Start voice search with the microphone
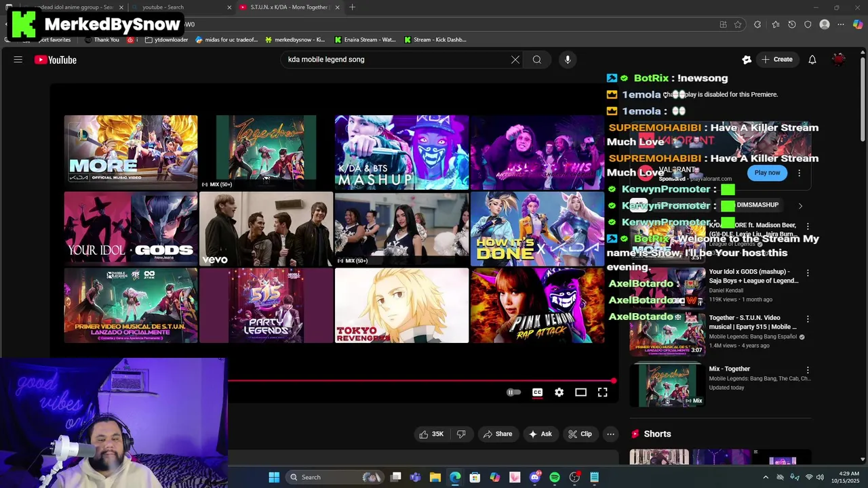 pyautogui.click(x=568, y=60)
